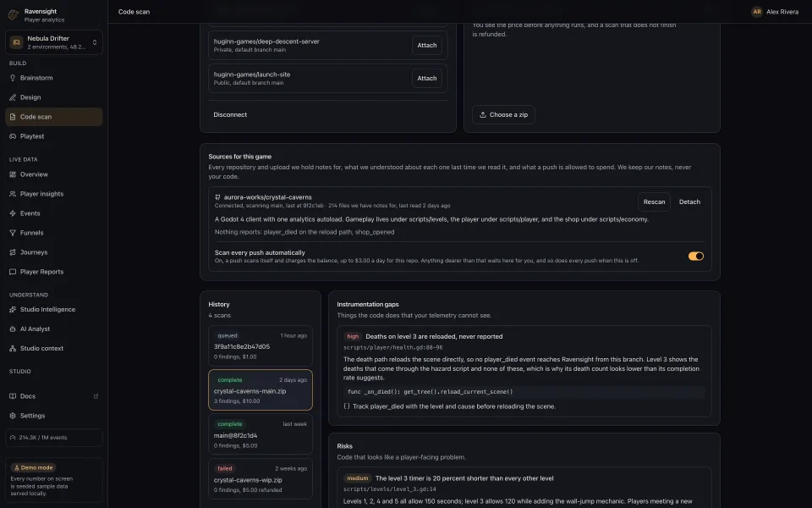The height and width of the screenshot is (508, 812).
Task: Click the code braces icon beside Track player_died
Action: [347, 406]
